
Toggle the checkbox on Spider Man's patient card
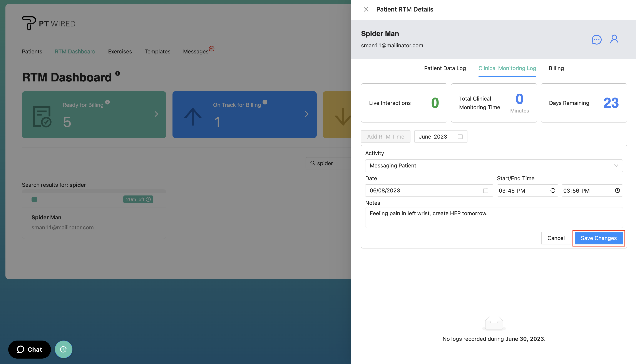tap(34, 199)
